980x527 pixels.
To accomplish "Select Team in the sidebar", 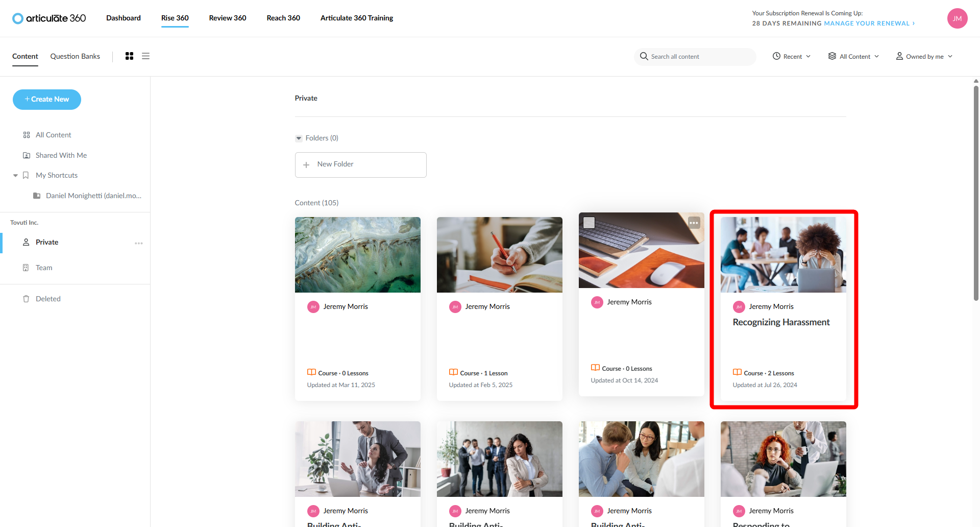I will tap(44, 268).
